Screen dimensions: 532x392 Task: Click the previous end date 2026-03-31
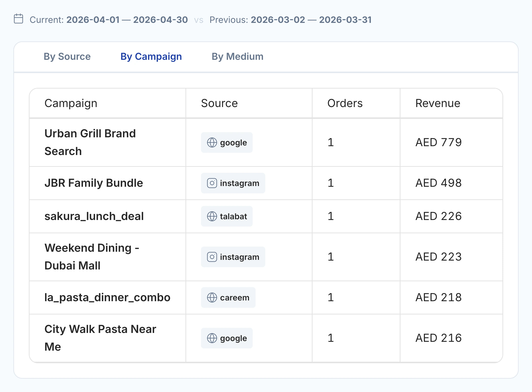[346, 20]
